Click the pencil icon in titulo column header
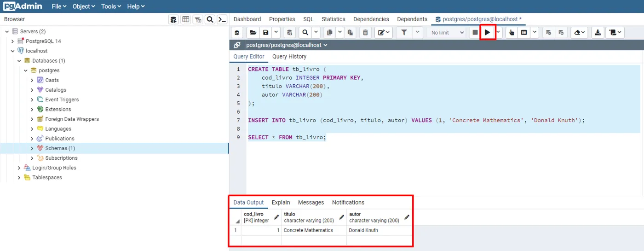 pyautogui.click(x=341, y=217)
